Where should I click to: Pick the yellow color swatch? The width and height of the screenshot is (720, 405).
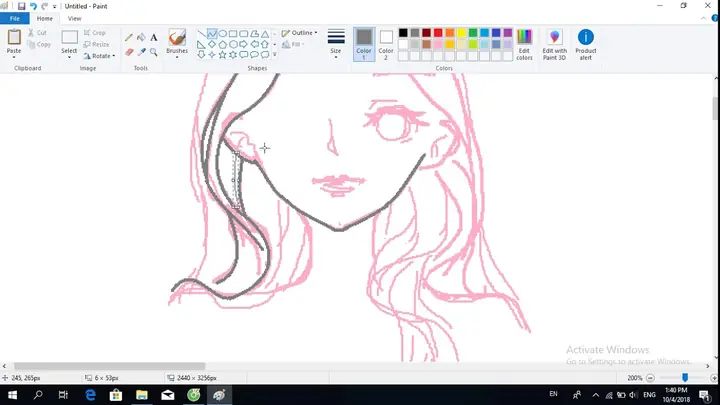461,33
